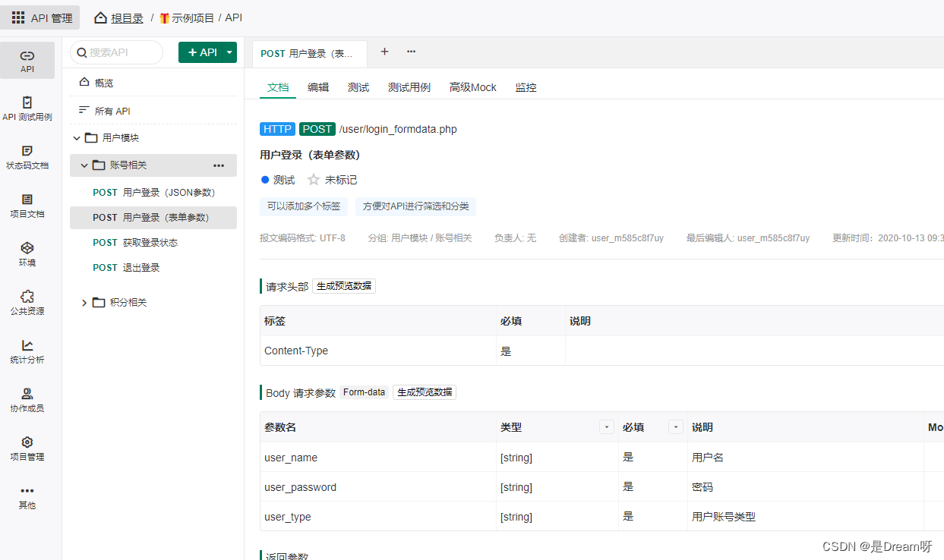This screenshot has width=944, height=560.
Task: Click the 项目文档 sidebar icon
Action: (x=27, y=206)
